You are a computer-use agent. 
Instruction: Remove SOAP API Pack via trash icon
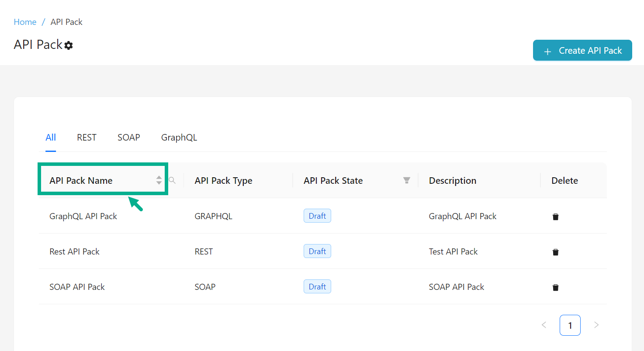555,287
